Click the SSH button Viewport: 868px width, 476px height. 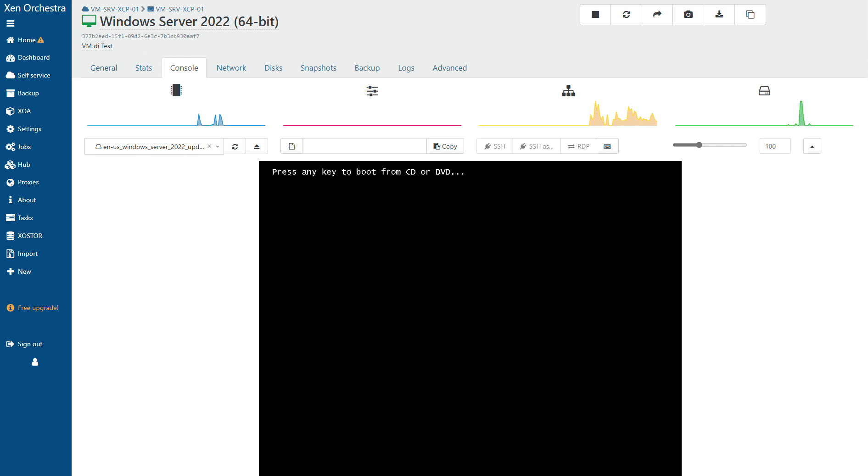(x=495, y=146)
